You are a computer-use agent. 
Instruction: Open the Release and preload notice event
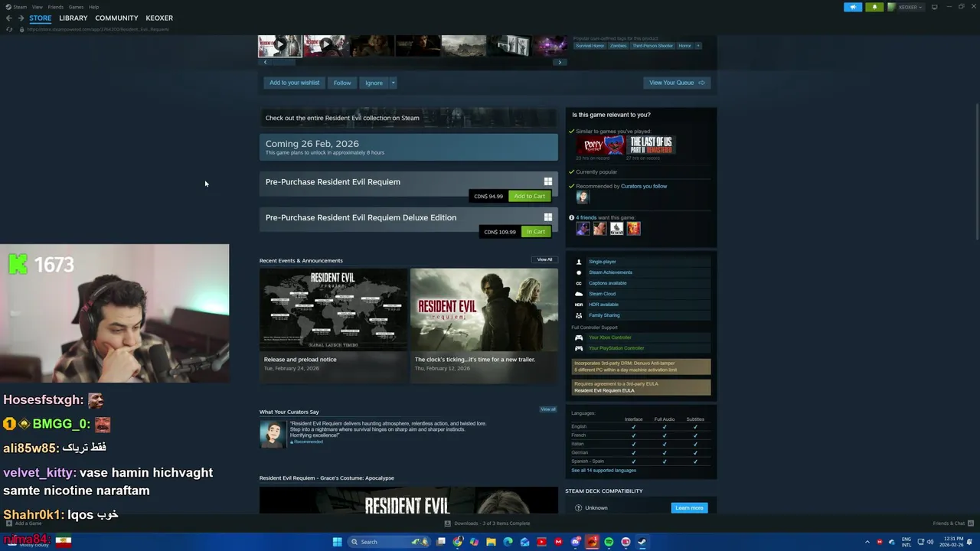[x=333, y=325]
